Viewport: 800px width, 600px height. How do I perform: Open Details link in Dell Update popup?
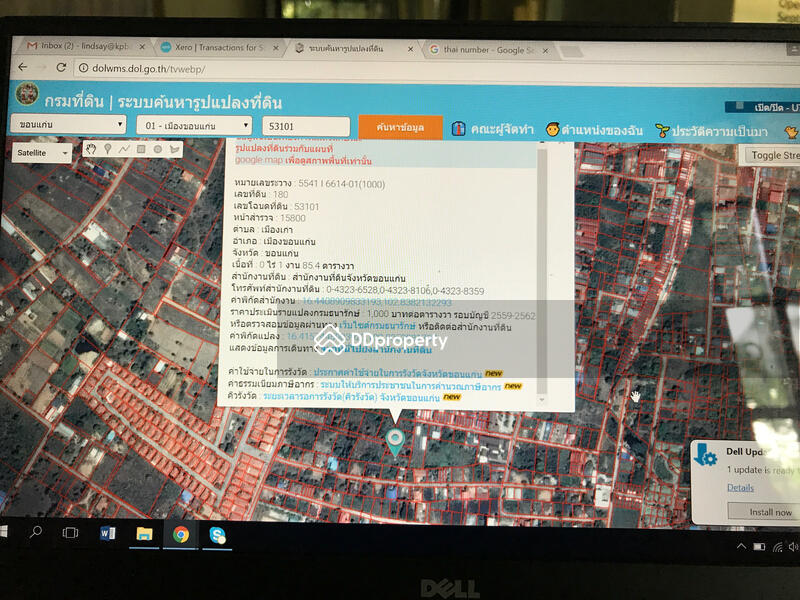coord(740,487)
